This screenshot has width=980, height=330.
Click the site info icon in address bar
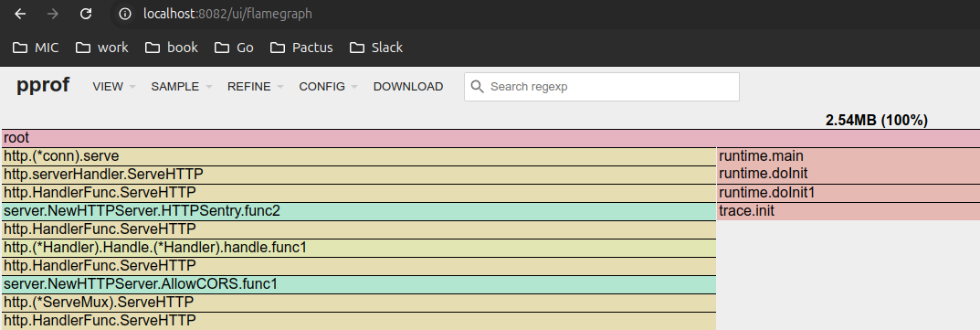125,14
